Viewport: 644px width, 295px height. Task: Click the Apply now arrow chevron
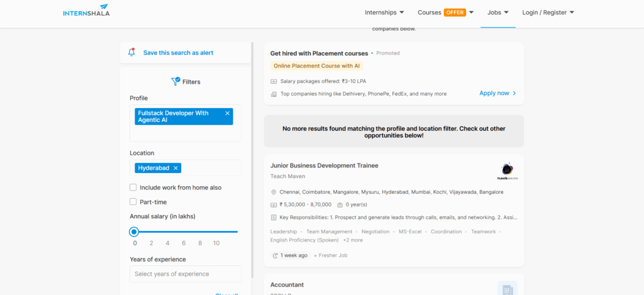pyautogui.click(x=514, y=93)
